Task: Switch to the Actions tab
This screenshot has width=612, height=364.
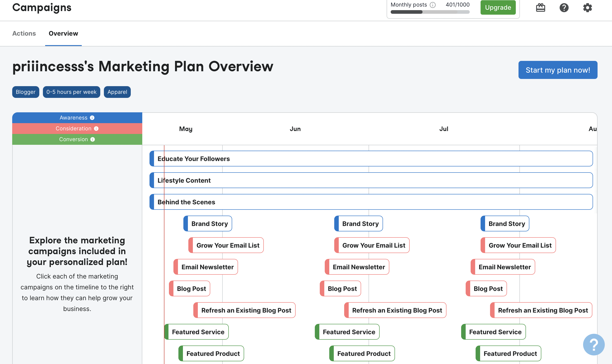Action: pos(24,33)
